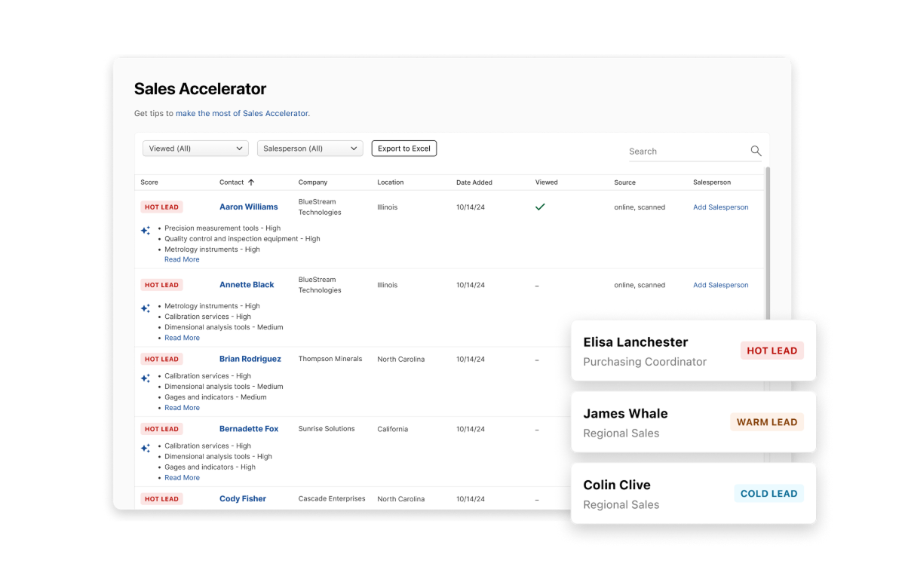This screenshot has width=905, height=588.
Task: Click AI sparkle icon in Brian Rodriguez row
Action: 146,378
